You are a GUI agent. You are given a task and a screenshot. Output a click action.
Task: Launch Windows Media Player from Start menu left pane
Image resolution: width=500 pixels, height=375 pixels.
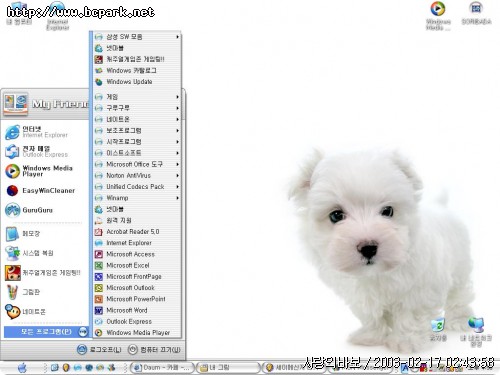[x=45, y=171]
